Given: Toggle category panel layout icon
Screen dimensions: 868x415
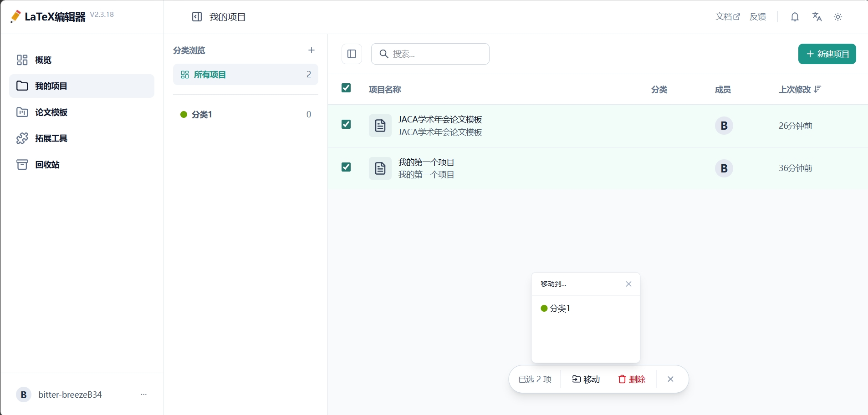Looking at the screenshot, I should 352,54.
